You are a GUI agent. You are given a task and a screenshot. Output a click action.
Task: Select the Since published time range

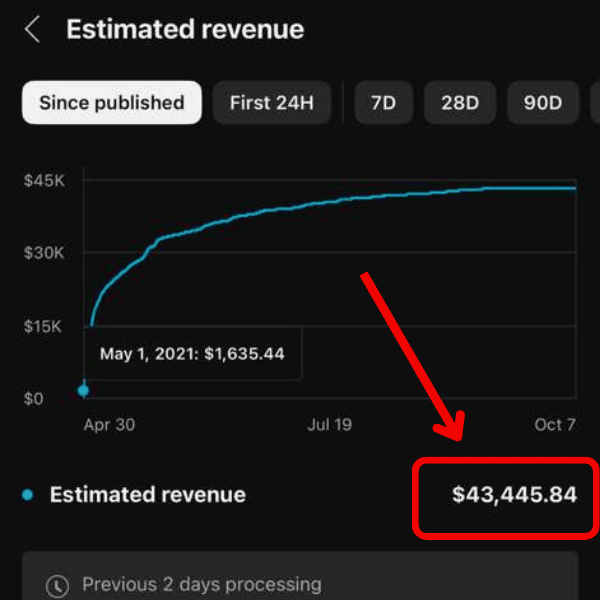(111, 102)
